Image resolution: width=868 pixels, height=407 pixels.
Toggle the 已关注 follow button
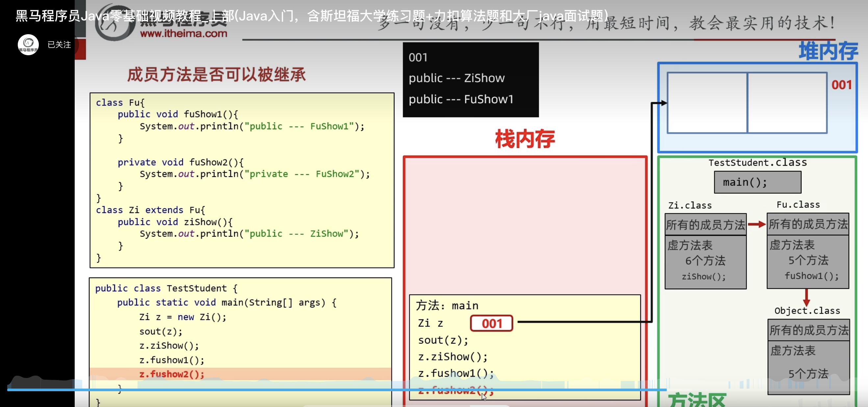click(x=59, y=44)
